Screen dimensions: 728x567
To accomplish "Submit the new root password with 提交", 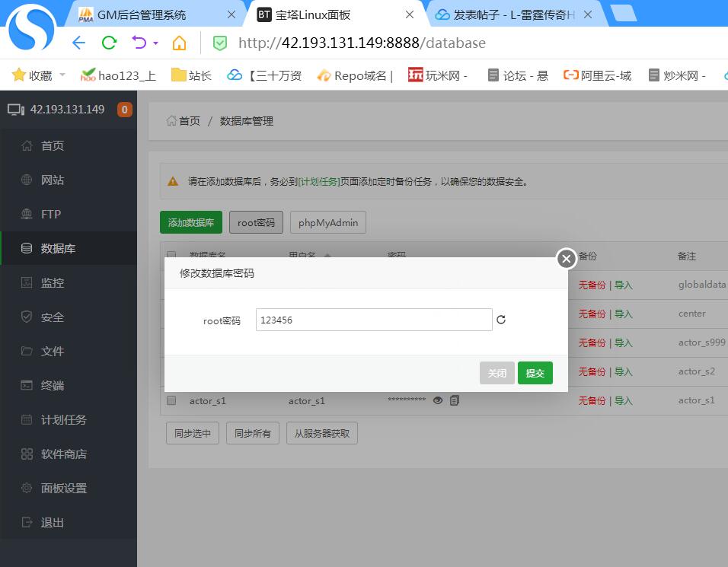I will (535, 373).
